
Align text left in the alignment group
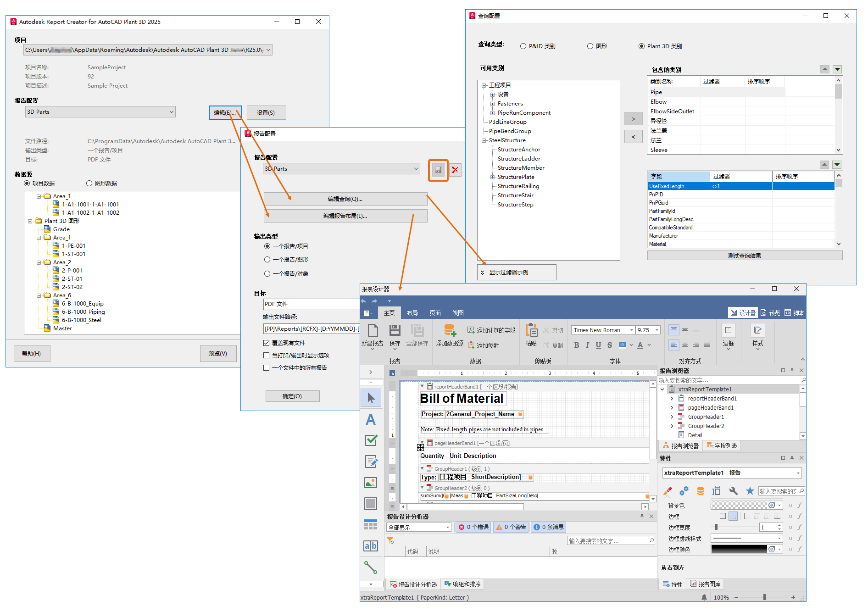[x=674, y=345]
